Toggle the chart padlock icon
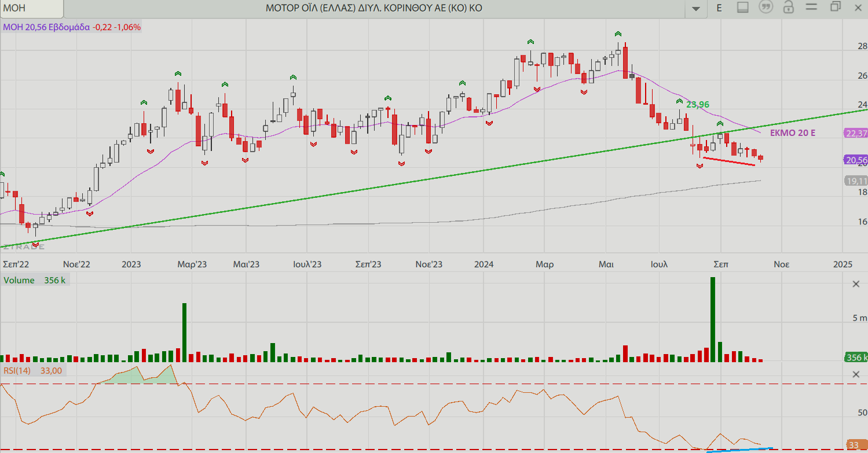 click(788, 8)
